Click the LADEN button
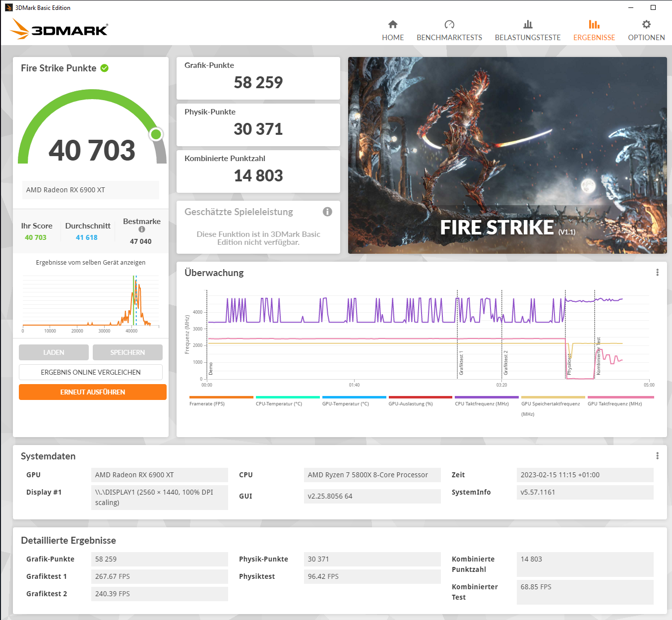 [54, 352]
